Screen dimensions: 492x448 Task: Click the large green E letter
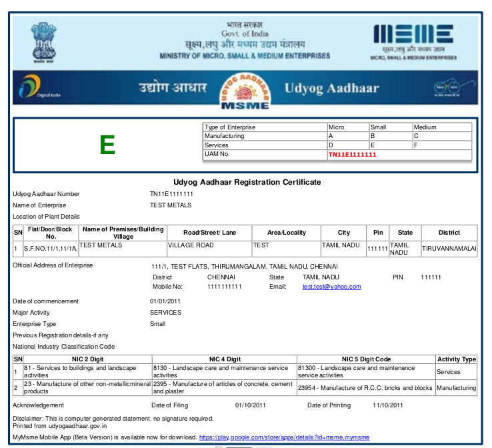(107, 145)
